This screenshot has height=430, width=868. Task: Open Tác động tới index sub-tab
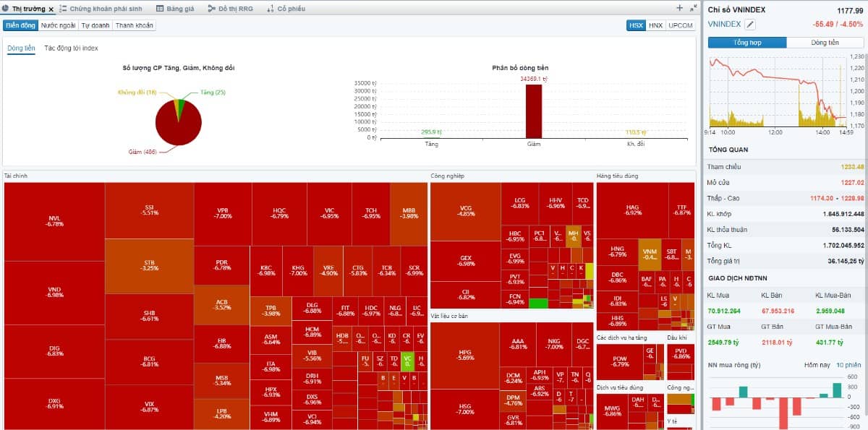(71, 48)
